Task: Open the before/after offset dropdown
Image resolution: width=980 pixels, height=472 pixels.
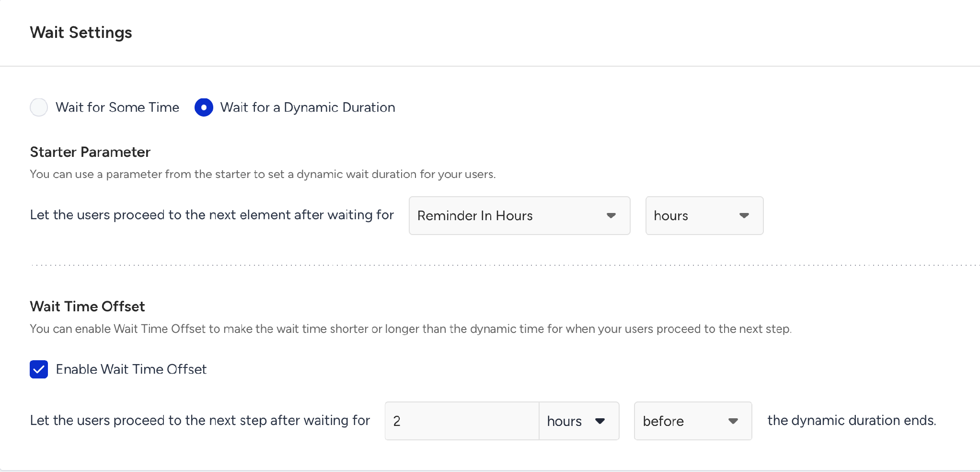Action: point(693,421)
